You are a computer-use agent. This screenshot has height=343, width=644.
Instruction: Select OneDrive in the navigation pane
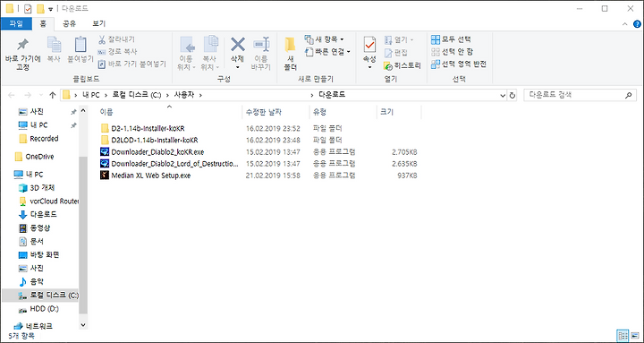[x=34, y=157]
